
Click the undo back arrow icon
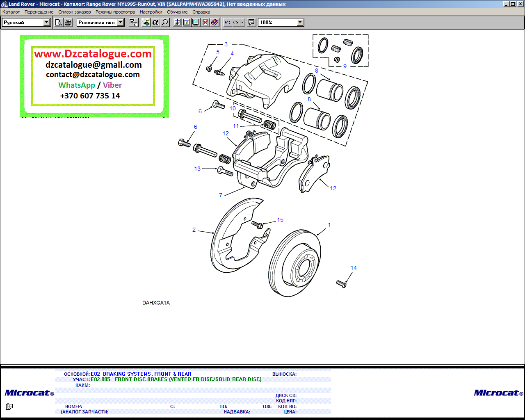[x=227, y=23]
